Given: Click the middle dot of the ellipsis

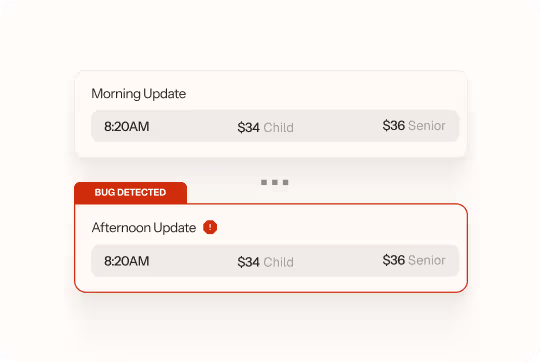Looking at the screenshot, I should point(274,182).
